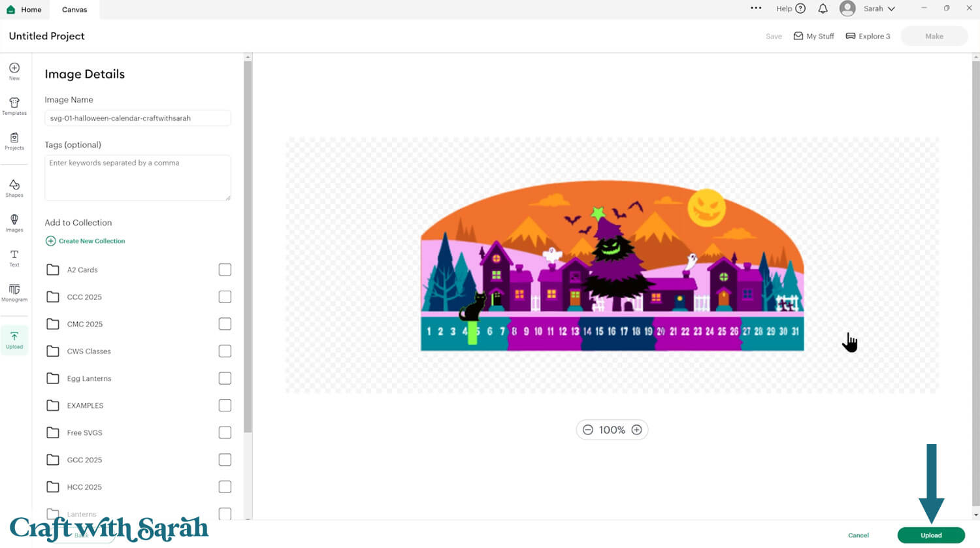Click the Image Name input field
Screen dimensions: 980x548
[138, 118]
